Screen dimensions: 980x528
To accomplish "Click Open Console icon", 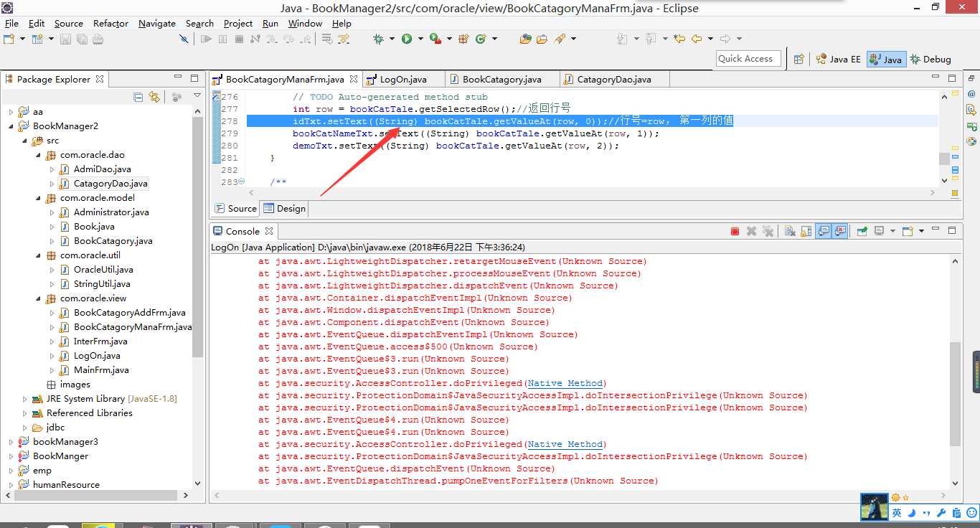I will (908, 231).
